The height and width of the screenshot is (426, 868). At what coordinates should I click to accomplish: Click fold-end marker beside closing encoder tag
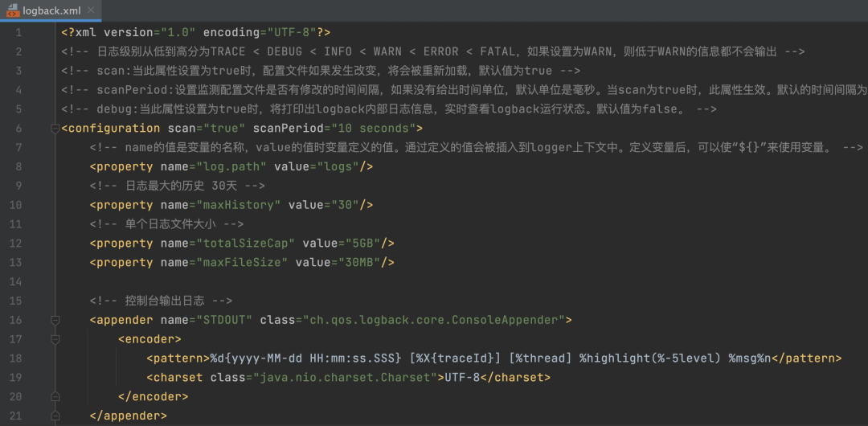[55, 396]
